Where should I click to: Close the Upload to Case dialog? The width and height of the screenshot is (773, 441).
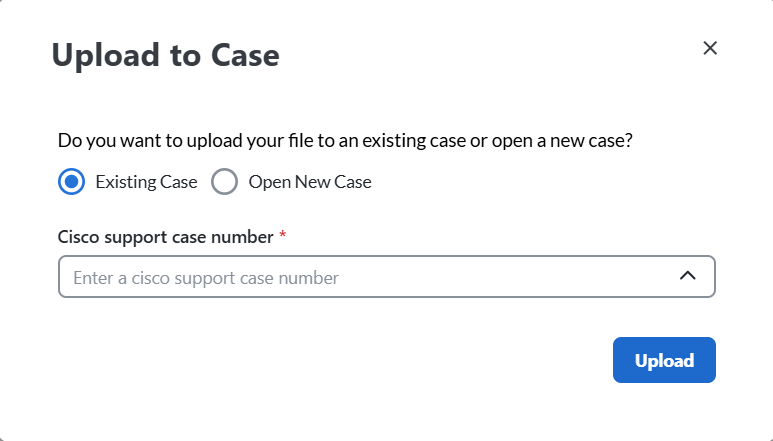pos(710,48)
